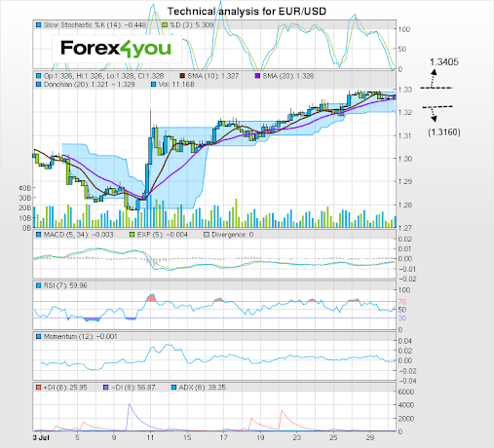Click the +DI (8): 25.95 label
494x448 pixels.
coord(65,388)
